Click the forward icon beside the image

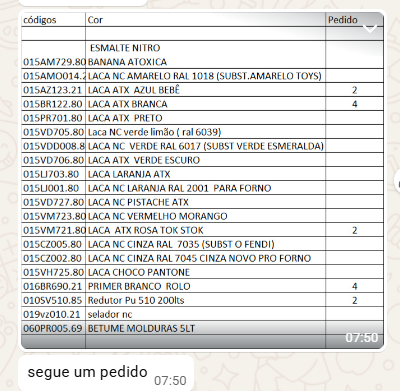pos(398,181)
